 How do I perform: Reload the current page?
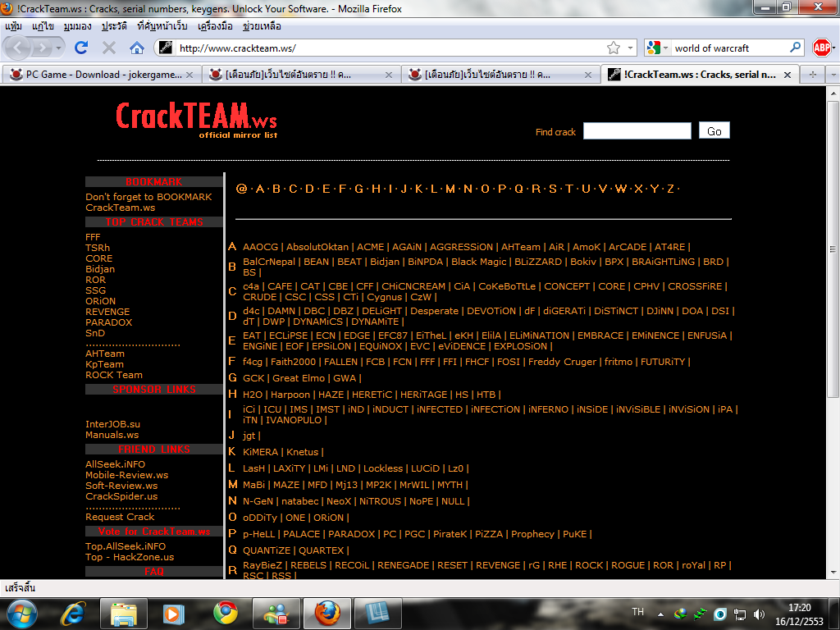[x=81, y=48]
